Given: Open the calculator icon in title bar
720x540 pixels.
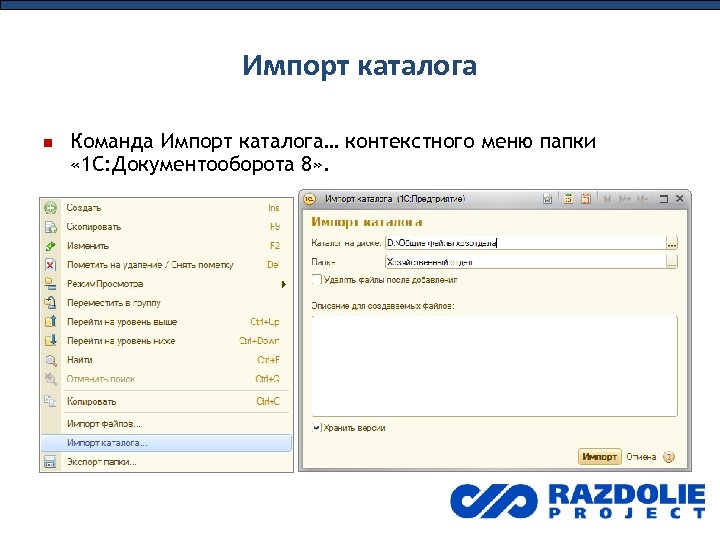Looking at the screenshot, I should [568, 199].
